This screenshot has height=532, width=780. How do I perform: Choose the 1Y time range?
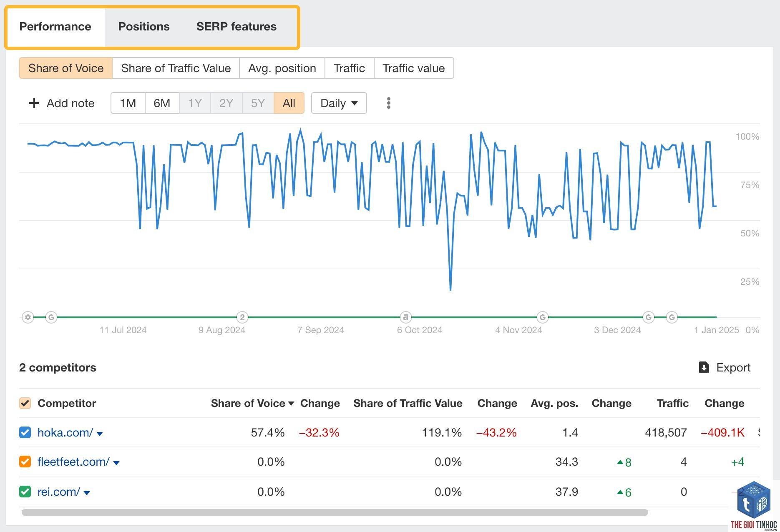[x=195, y=103]
